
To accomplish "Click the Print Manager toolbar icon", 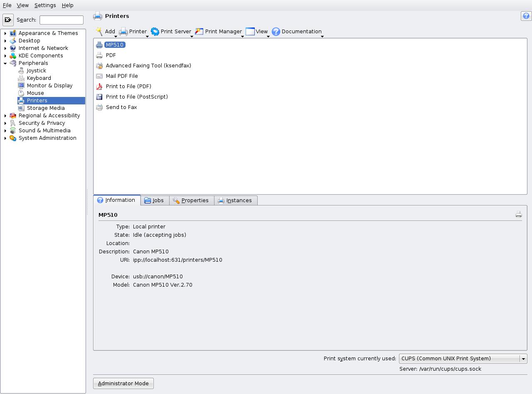I will coord(199,32).
